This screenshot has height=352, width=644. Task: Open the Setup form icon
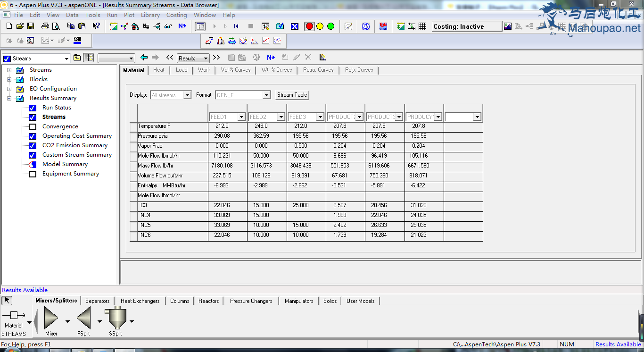tap(113, 26)
